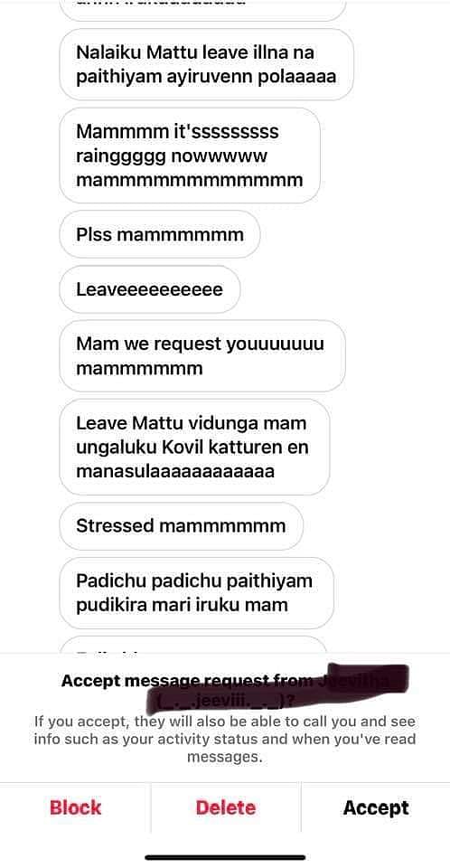
Task: Tap 'manasulaaaaaaaaaaaa' text line
Action: tap(175, 471)
